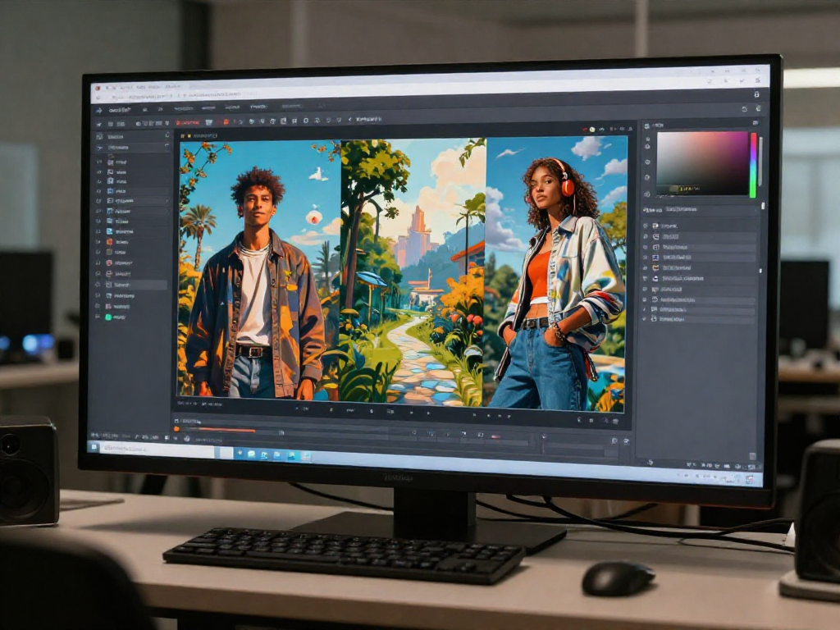Toggle visibility of the topmost layer in the layers panel
The height and width of the screenshot is (630, 840).
(644, 226)
